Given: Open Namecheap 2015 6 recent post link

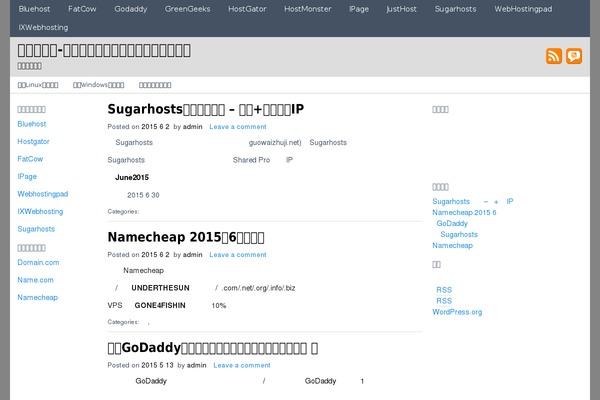Looking at the screenshot, I should (x=464, y=212).
